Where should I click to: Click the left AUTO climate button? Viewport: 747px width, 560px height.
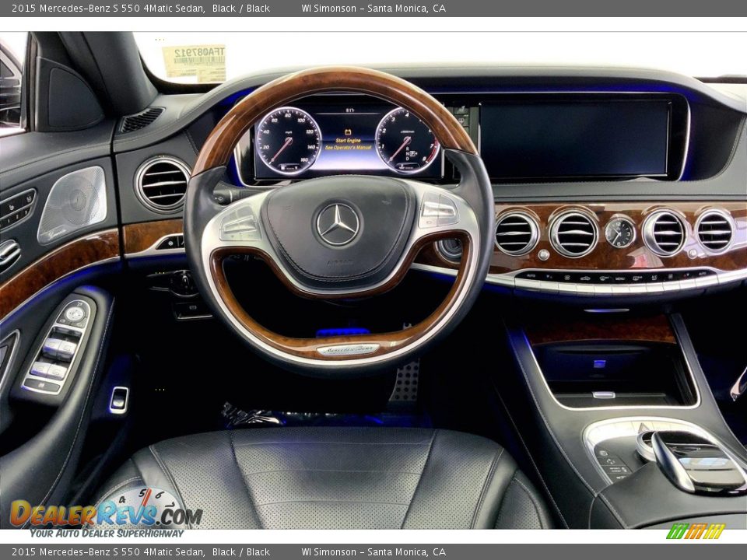(531, 275)
